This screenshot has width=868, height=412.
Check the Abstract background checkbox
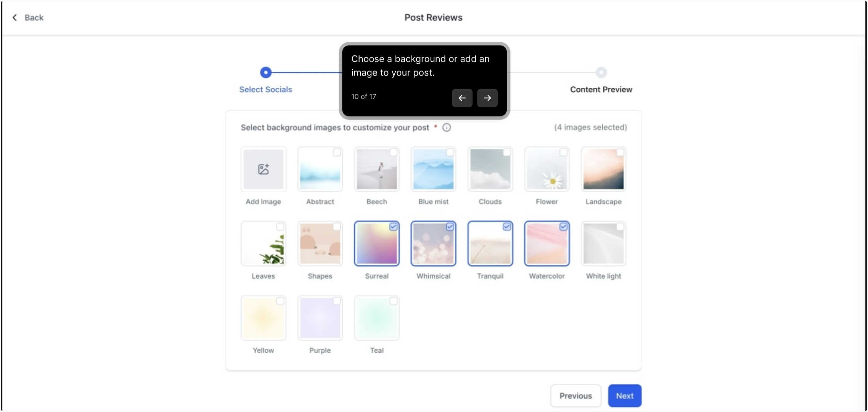337,153
